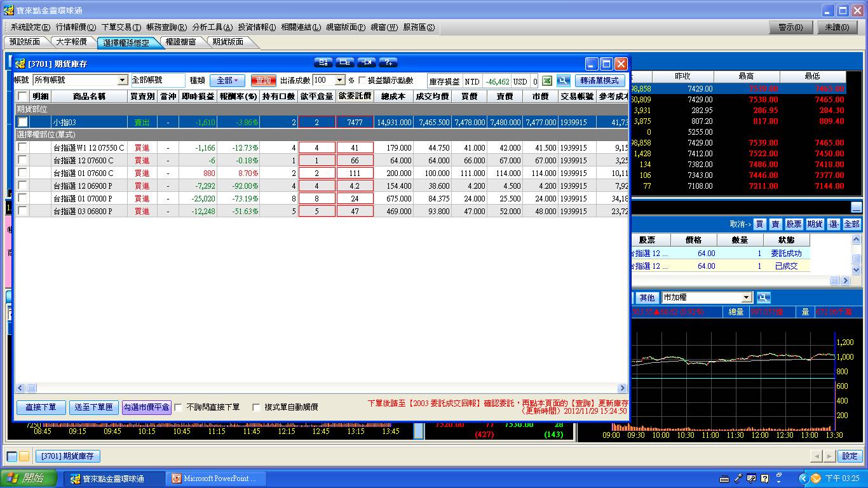Screen dimensions: 868x488
Task: Click the keyboard icon in system tray
Action: (725, 478)
